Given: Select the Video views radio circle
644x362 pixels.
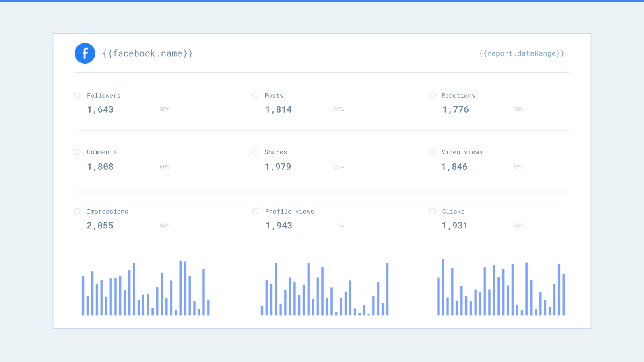Looking at the screenshot, I should [x=433, y=152].
